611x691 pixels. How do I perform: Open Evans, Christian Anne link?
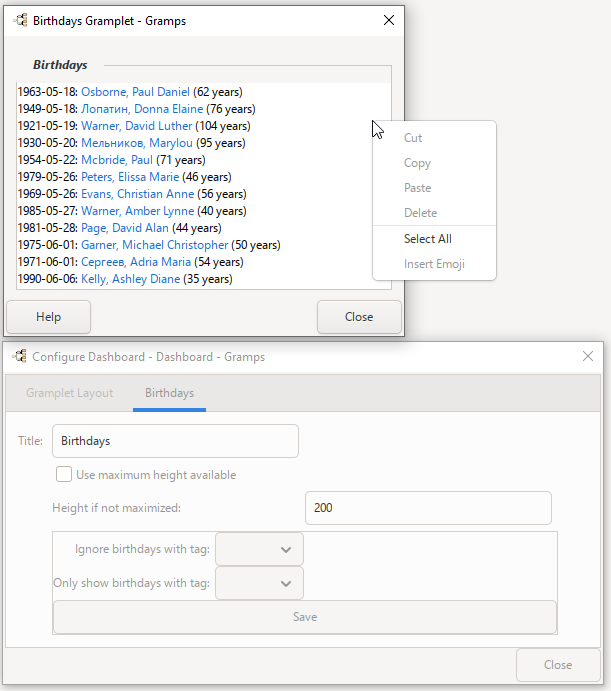(x=138, y=194)
